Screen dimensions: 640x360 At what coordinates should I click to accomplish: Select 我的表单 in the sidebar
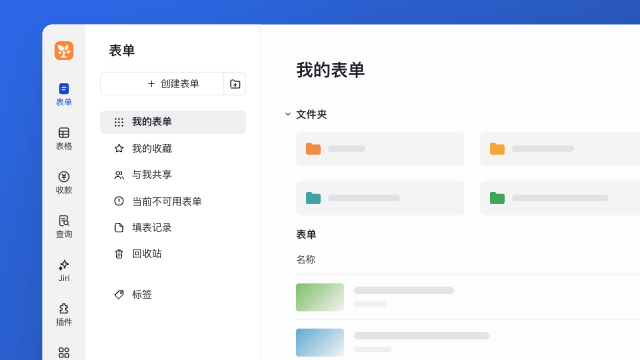pyautogui.click(x=173, y=122)
